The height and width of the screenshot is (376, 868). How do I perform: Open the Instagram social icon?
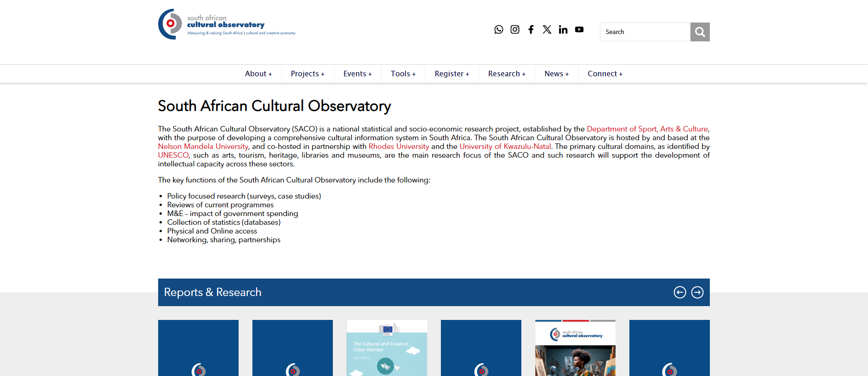(515, 29)
